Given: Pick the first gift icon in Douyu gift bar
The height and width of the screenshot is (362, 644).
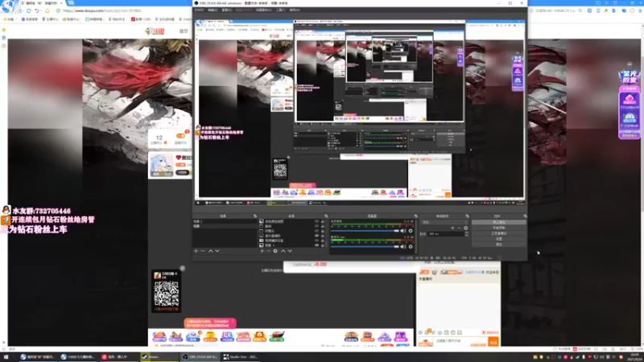Looking at the screenshot, I should point(159,336).
